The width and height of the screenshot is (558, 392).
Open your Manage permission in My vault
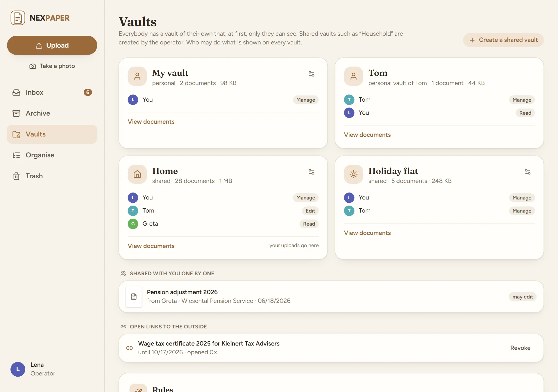305,100
